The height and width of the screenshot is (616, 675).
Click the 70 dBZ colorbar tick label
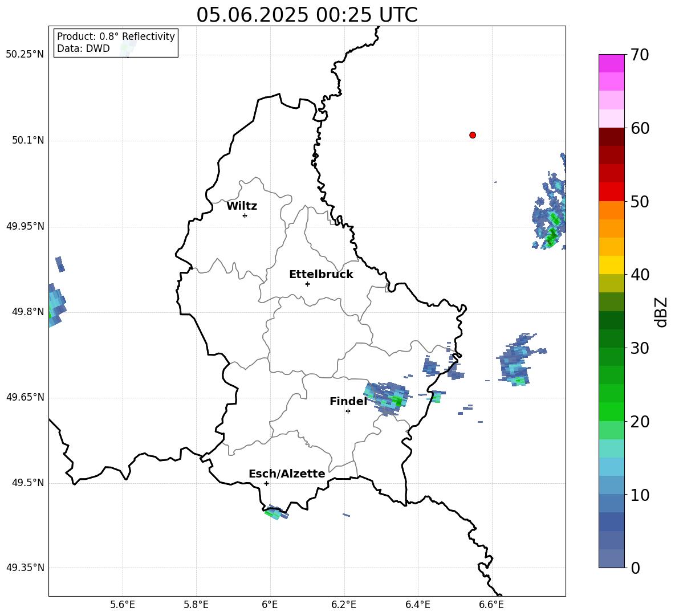click(640, 55)
